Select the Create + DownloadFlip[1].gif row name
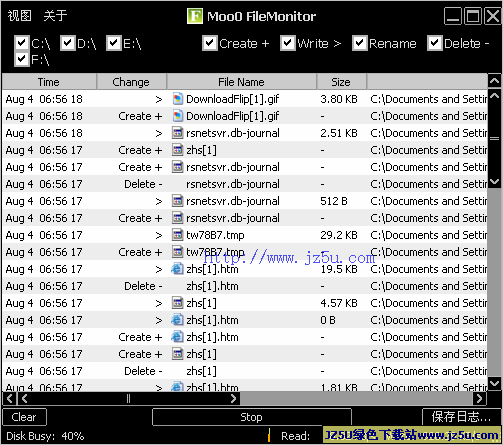503x445 pixels. coord(233,116)
